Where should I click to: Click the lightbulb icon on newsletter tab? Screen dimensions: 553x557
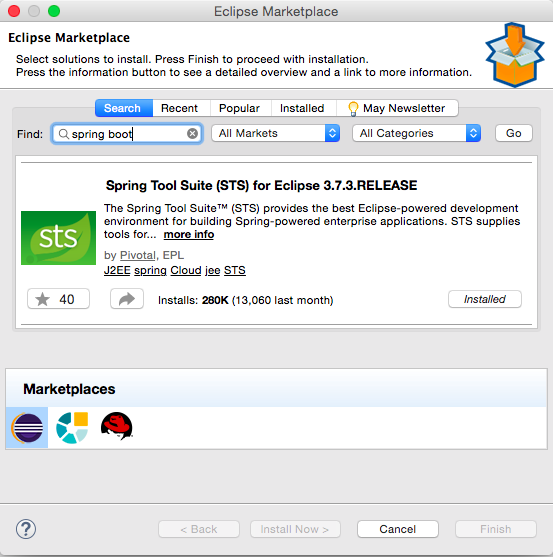click(353, 108)
